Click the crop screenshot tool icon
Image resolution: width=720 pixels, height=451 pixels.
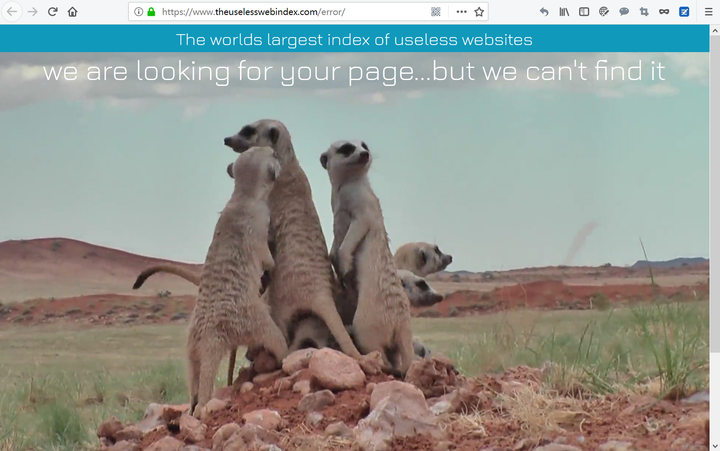[644, 12]
